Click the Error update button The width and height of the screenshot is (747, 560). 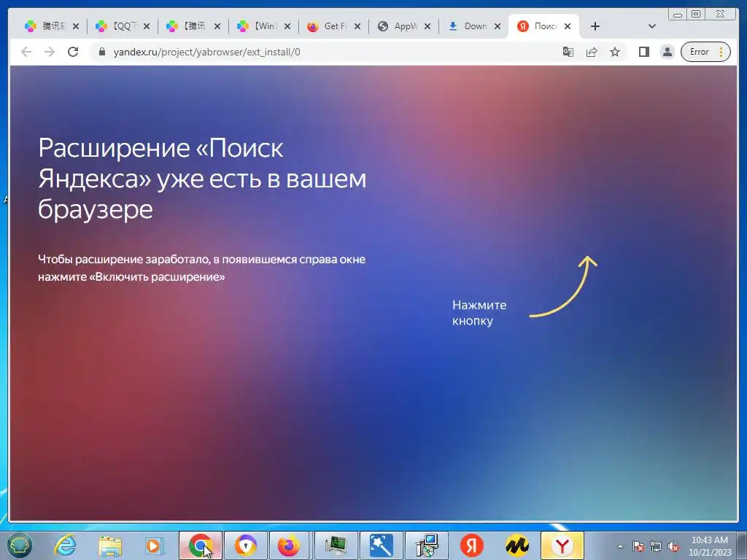[x=700, y=52]
